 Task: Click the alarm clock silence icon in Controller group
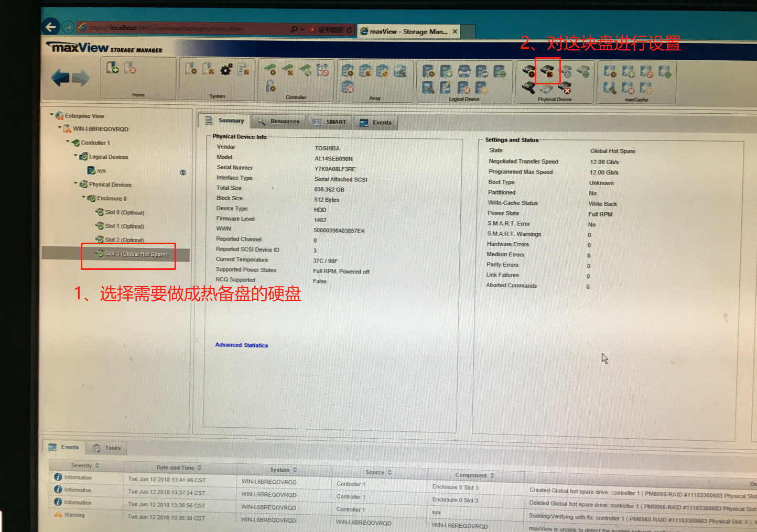click(322, 70)
